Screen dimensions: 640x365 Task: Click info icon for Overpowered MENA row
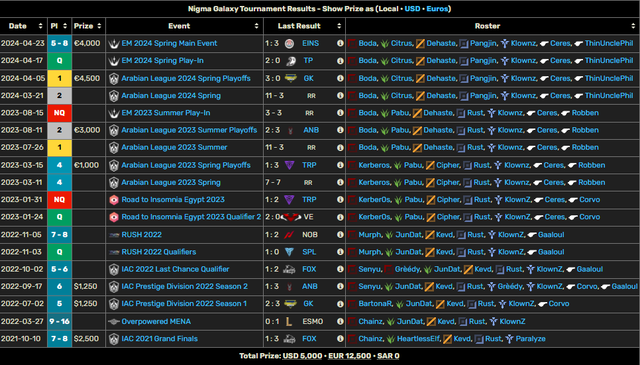coord(340,321)
